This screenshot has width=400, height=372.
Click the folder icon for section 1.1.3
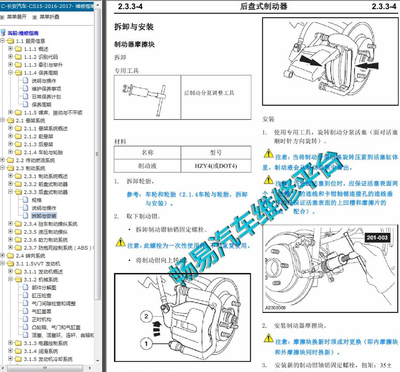tap(18, 65)
